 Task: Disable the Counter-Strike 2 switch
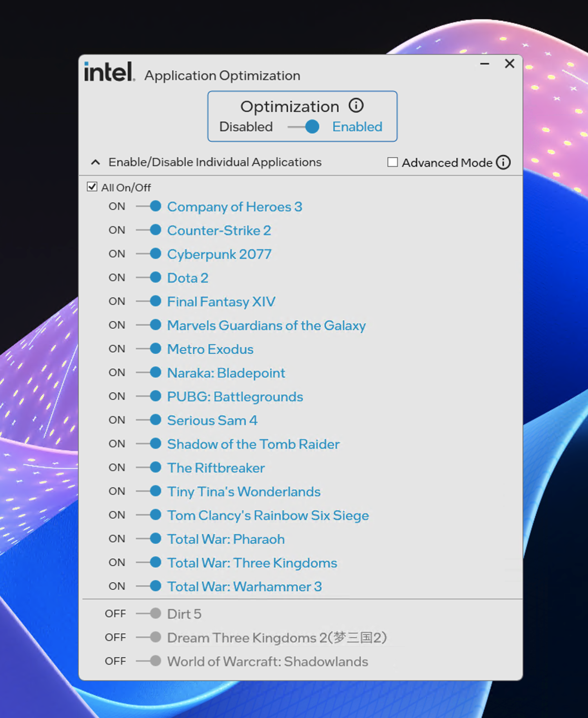tap(149, 230)
